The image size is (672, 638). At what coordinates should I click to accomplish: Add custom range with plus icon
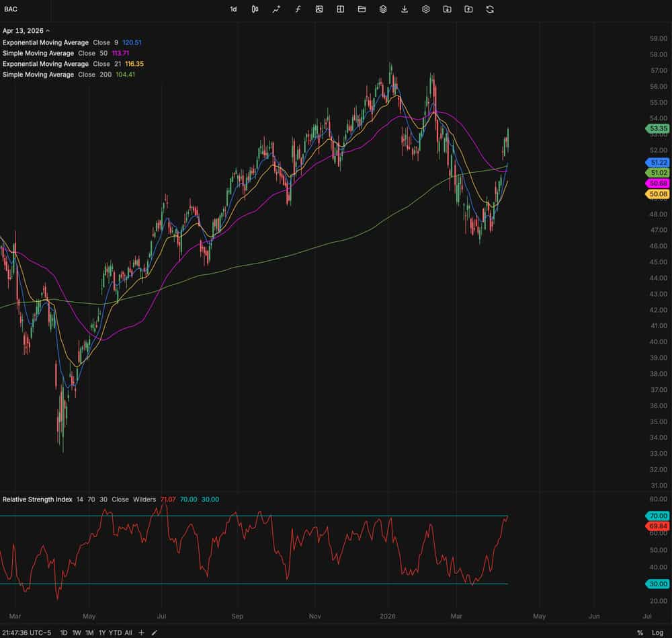141,633
